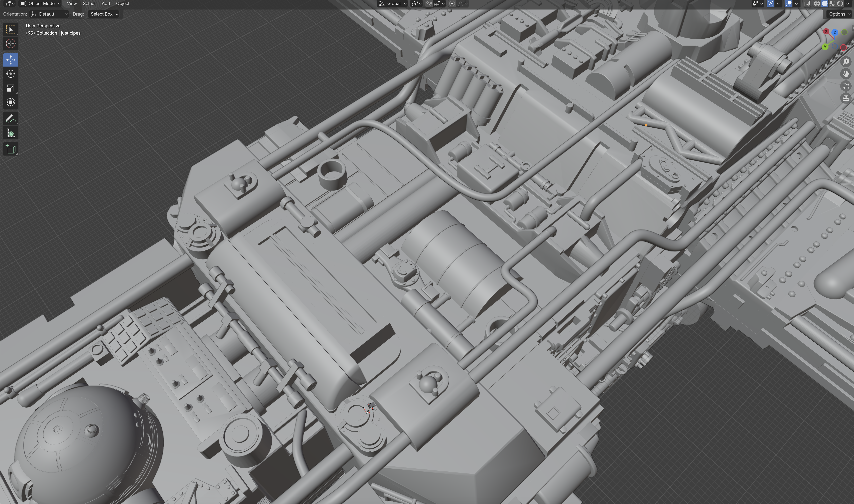Open Global transform orientation dropdown

(393, 3)
